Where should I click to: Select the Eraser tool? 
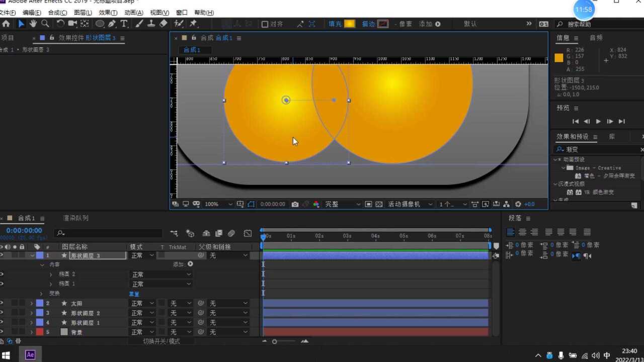click(164, 24)
